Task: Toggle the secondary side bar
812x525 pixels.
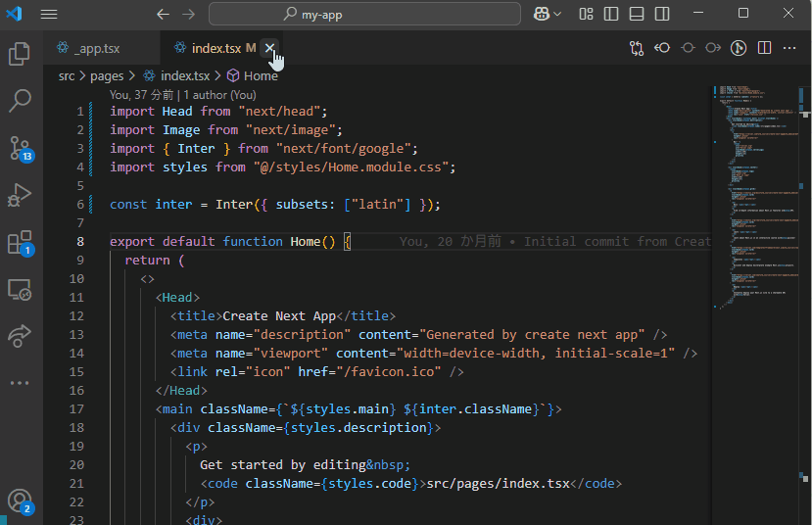Action: [662, 14]
